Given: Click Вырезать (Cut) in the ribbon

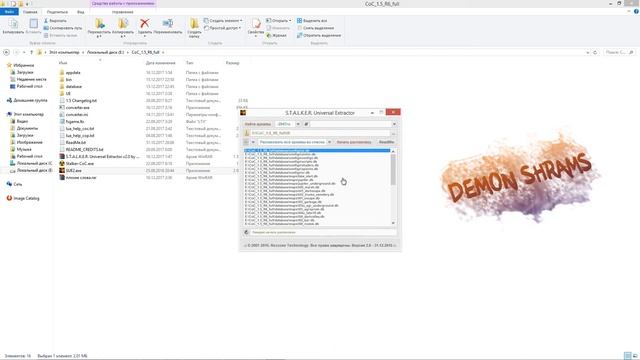Looking at the screenshot, I should (x=55, y=20).
